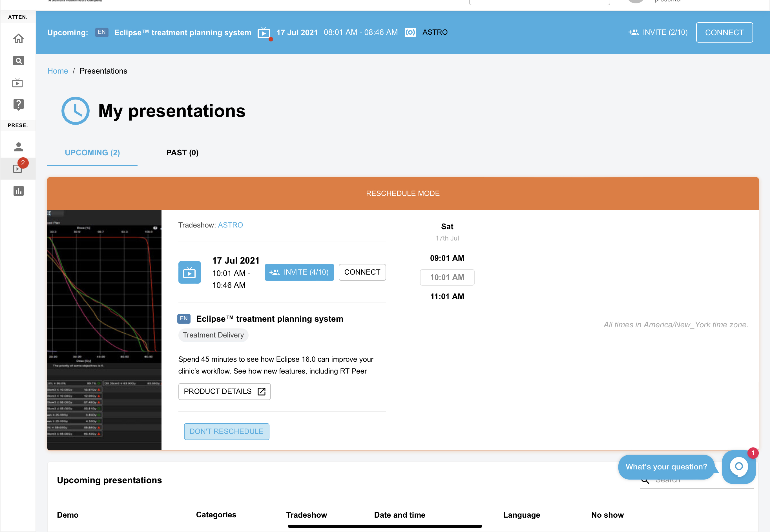
Task: Click the clock icon beside My presentations
Action: (75, 111)
